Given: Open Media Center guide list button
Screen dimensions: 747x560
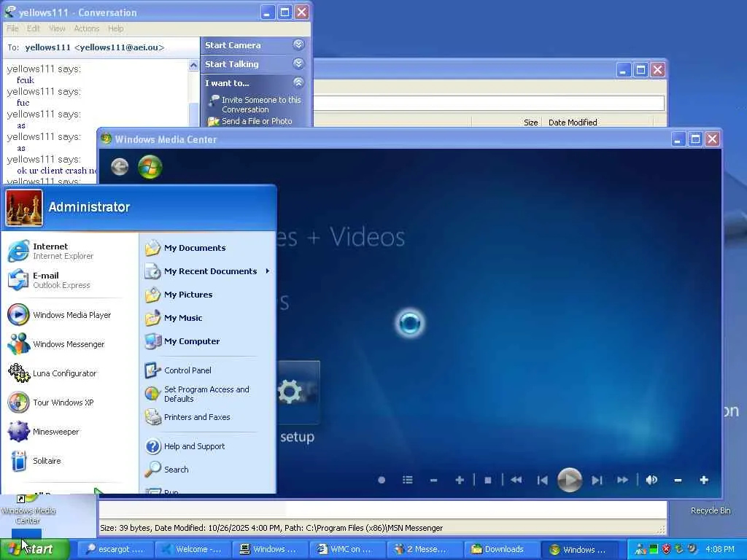Looking at the screenshot, I should coord(407,480).
